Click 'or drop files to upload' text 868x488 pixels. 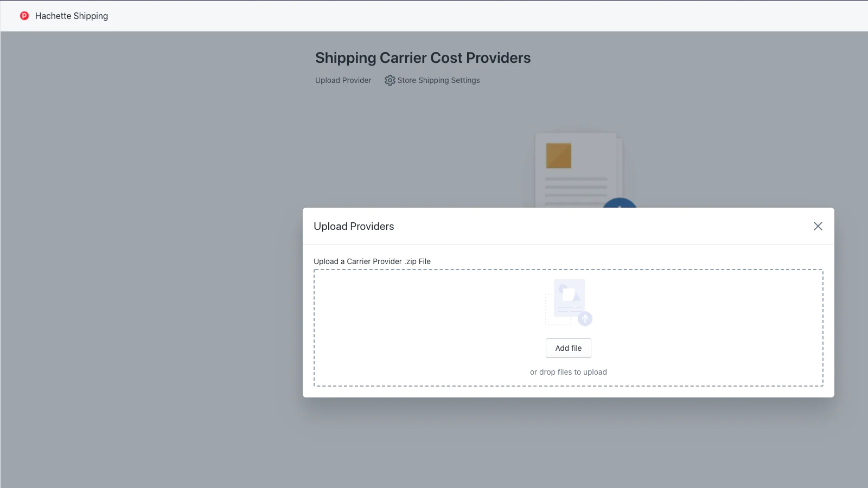coord(569,372)
